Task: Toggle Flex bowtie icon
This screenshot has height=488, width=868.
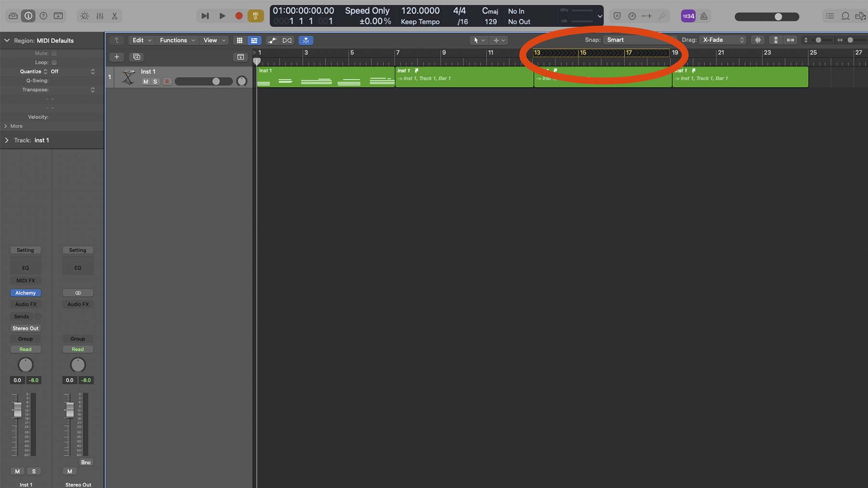Action: 287,40
